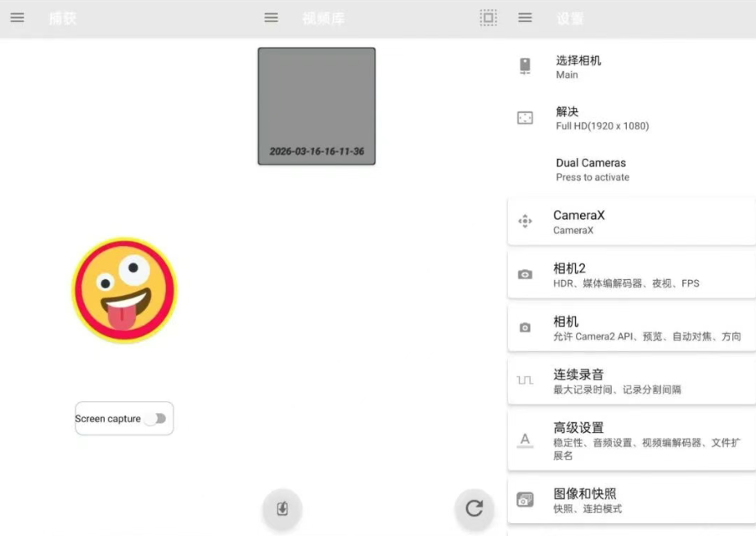
Task: Click the resolution frame icon next to 解决
Action: coord(526,118)
